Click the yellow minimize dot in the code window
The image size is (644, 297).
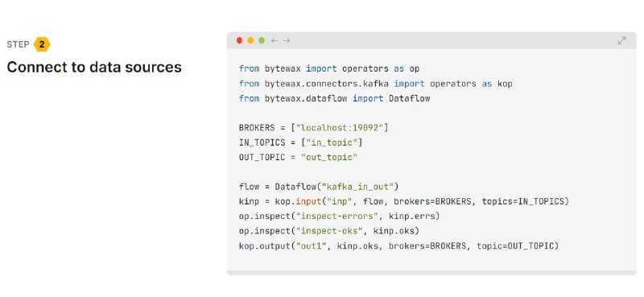click(250, 40)
